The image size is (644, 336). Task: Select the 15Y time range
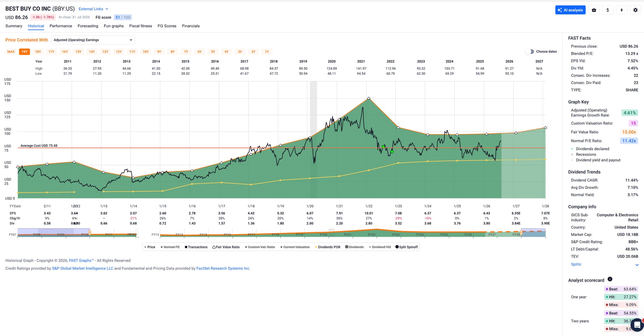[78, 52]
